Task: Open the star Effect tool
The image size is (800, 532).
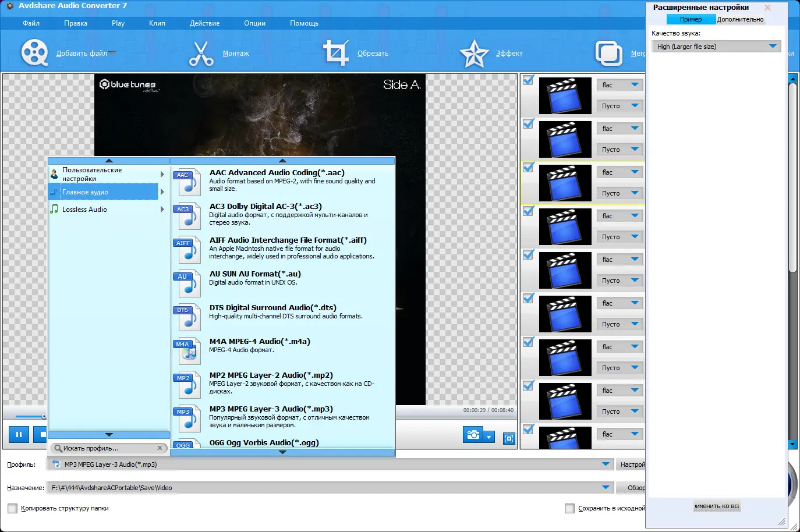Action: pyautogui.click(x=474, y=54)
